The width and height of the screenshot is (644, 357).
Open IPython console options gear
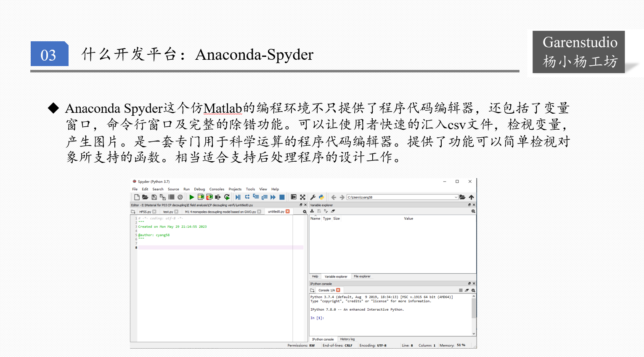[x=473, y=290]
